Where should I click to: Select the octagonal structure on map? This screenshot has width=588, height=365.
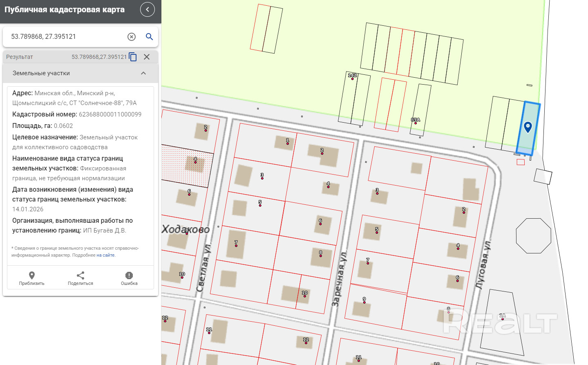[x=534, y=236]
